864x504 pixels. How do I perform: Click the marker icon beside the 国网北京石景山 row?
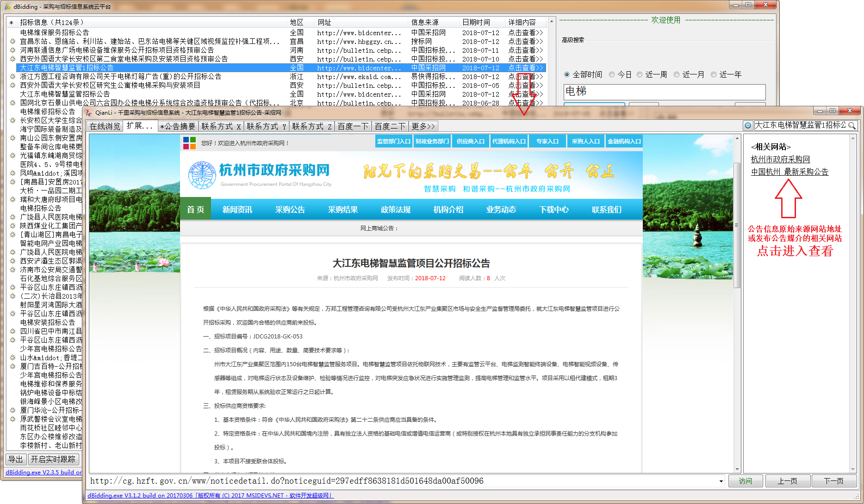tap(12, 103)
